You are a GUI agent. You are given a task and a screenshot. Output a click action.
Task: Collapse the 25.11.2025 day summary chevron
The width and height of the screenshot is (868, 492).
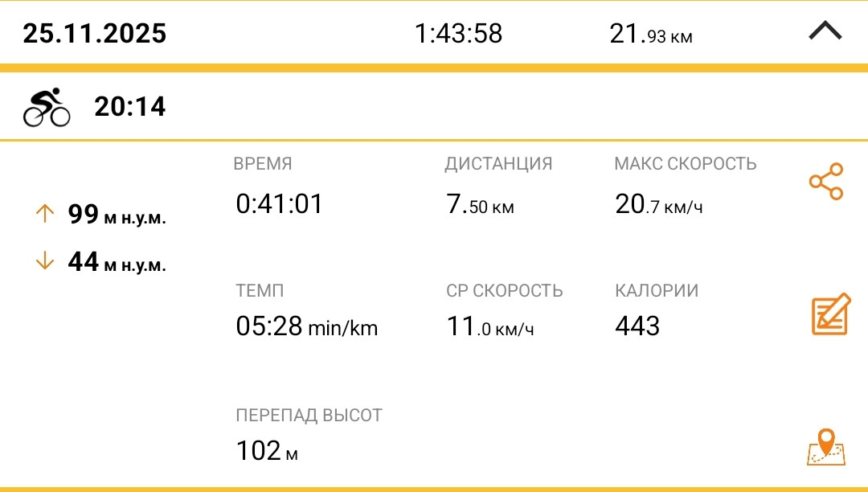point(825,31)
